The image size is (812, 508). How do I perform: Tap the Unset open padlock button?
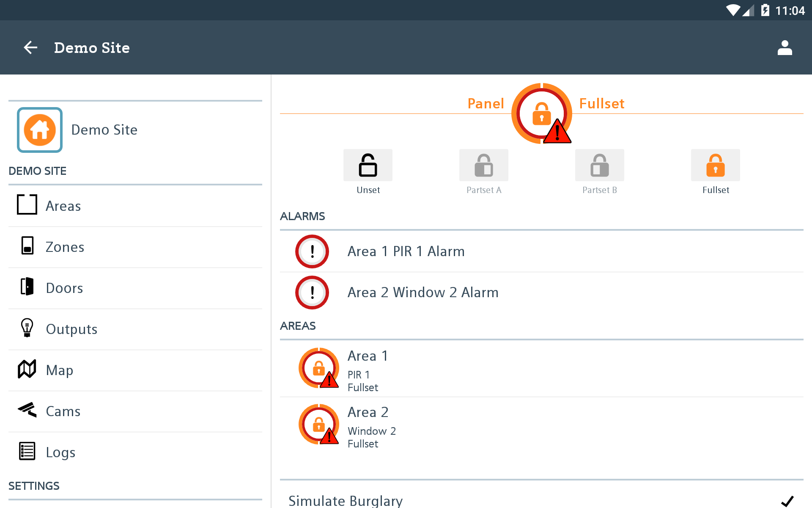click(x=368, y=165)
